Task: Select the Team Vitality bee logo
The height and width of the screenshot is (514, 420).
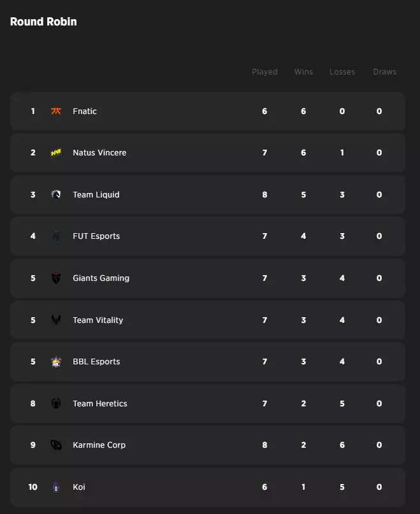Action: click(56, 320)
